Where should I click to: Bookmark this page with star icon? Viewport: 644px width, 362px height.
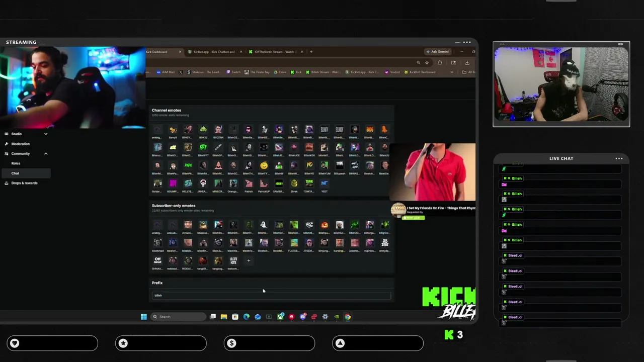pyautogui.click(x=427, y=63)
